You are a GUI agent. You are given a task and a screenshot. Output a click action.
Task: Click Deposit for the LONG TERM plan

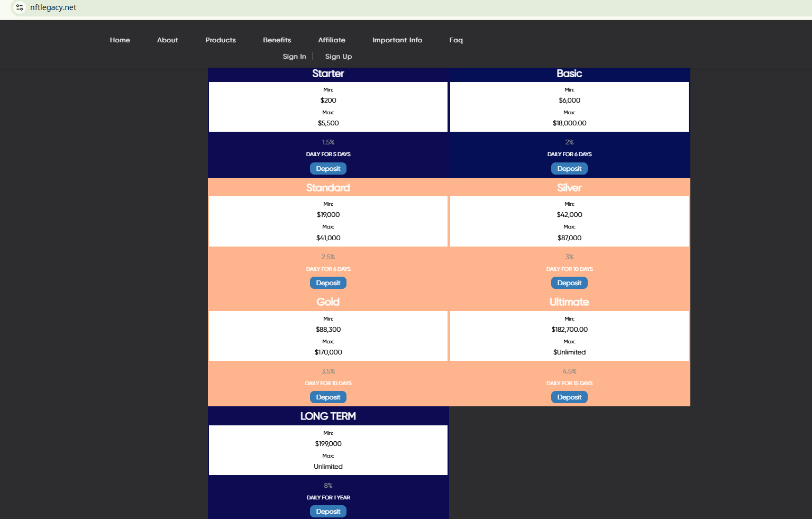coord(328,512)
